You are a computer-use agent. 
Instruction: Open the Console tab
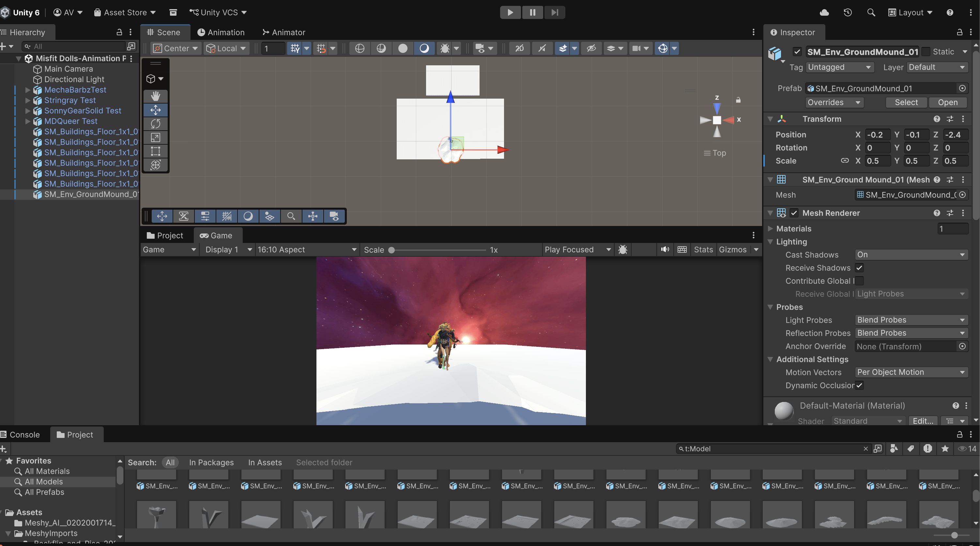pos(24,434)
